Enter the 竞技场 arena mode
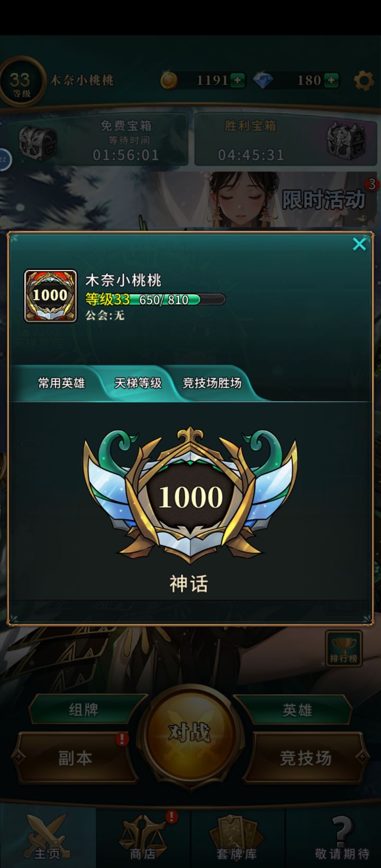The image size is (381, 868). coord(305,758)
